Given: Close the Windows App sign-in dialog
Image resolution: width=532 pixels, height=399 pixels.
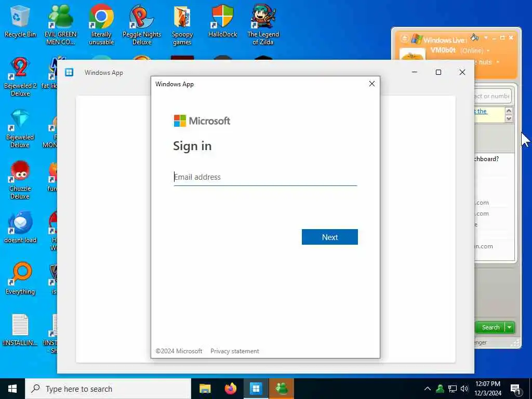Looking at the screenshot, I should (x=372, y=84).
